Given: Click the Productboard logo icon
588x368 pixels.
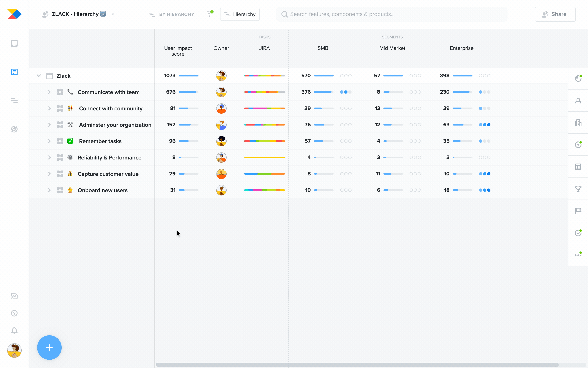Looking at the screenshot, I should tap(14, 14).
